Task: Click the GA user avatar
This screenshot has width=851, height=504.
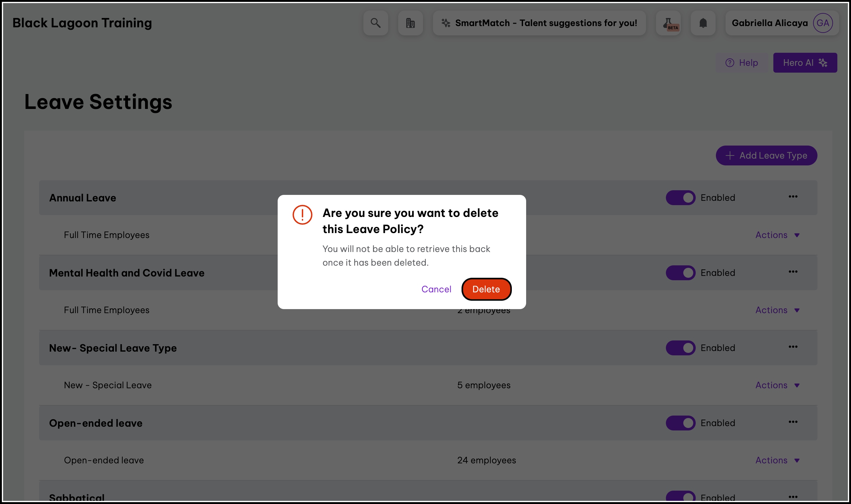Action: pos(822,23)
